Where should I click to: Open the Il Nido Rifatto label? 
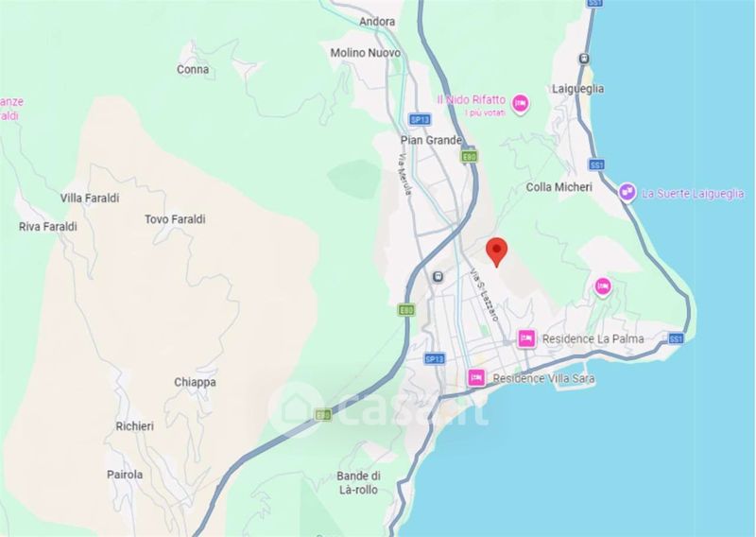(x=471, y=100)
